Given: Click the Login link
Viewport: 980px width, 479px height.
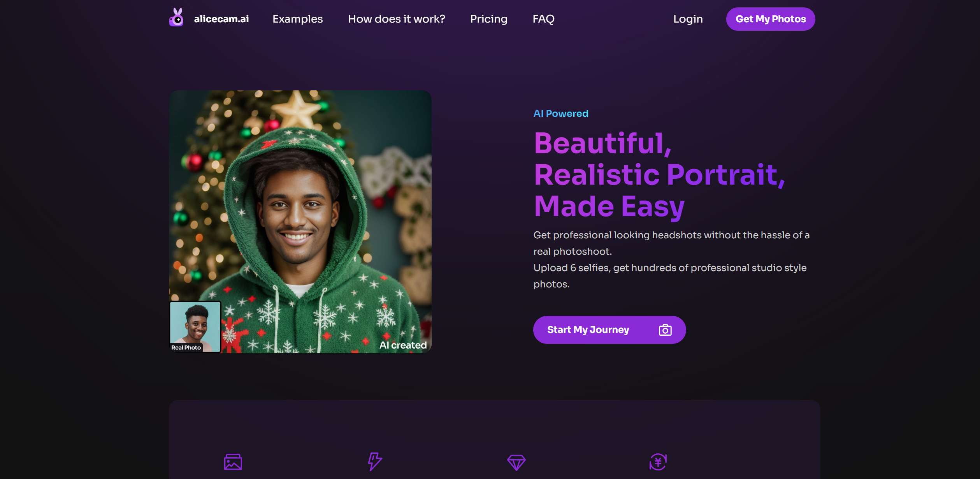Looking at the screenshot, I should click(x=688, y=19).
